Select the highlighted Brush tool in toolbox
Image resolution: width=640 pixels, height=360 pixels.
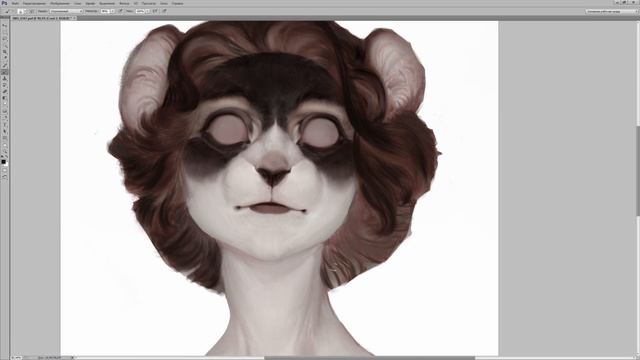click(x=5, y=72)
